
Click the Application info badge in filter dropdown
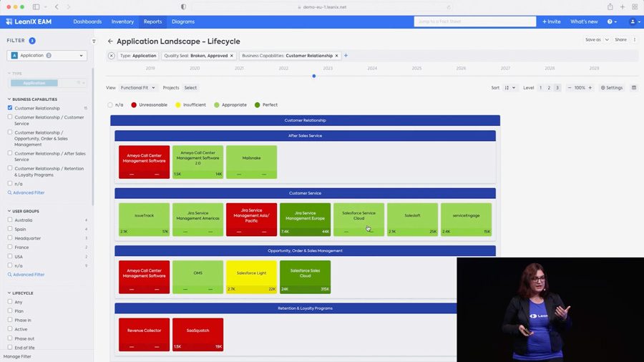click(49, 55)
